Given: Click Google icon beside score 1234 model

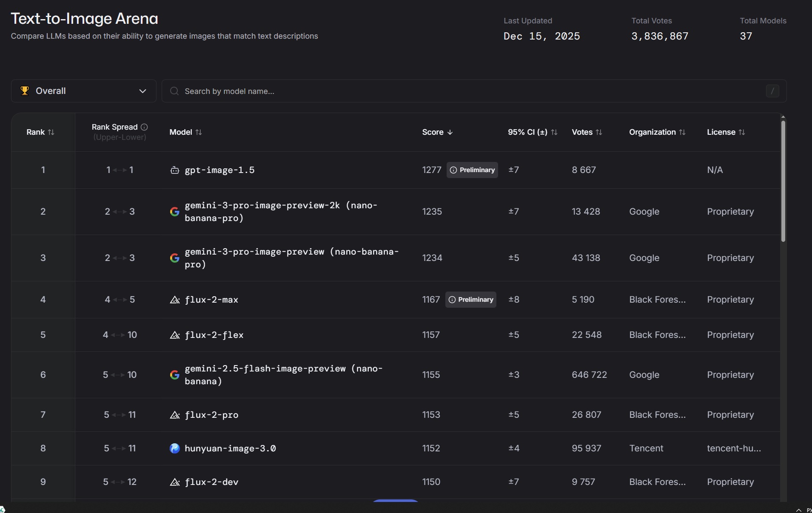Looking at the screenshot, I should (x=174, y=258).
